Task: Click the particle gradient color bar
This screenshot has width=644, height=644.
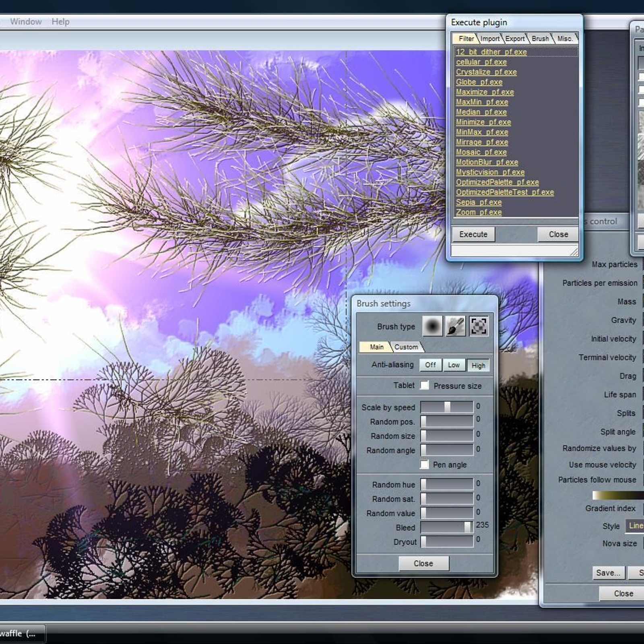Action: [618, 495]
